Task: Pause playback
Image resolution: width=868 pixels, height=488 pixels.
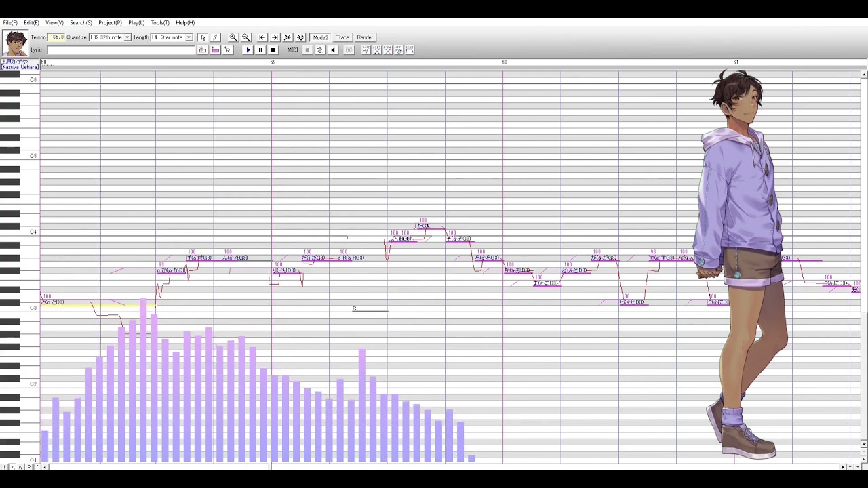Action: pos(260,50)
